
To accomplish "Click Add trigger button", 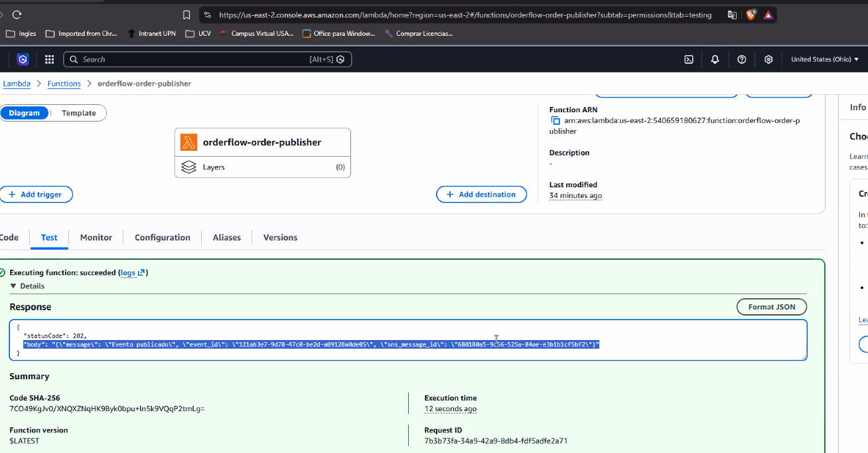I will [36, 195].
